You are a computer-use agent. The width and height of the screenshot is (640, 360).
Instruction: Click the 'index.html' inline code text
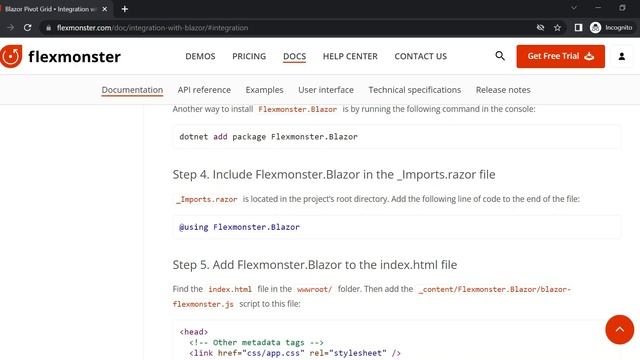coord(230,289)
